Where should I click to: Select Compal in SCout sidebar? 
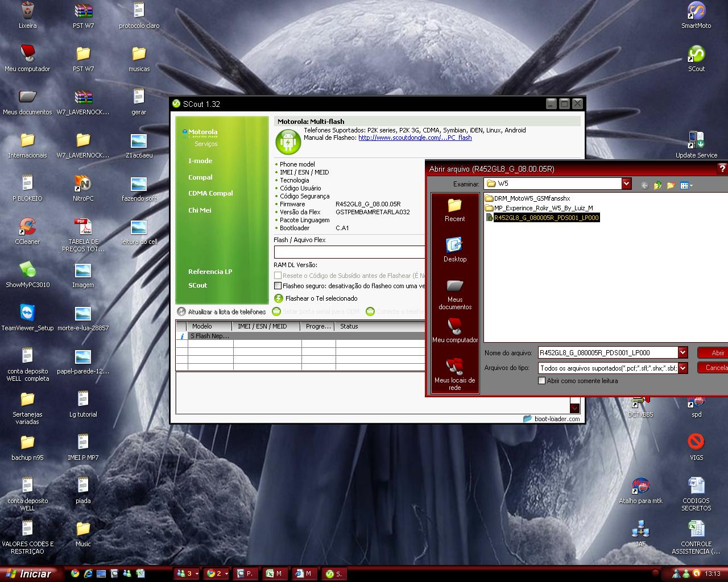point(200,177)
